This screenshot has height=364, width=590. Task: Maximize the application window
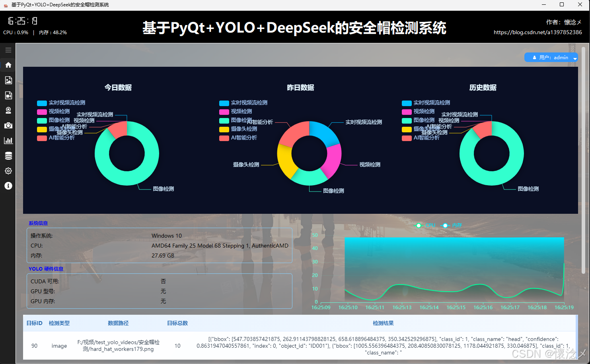[562, 5]
